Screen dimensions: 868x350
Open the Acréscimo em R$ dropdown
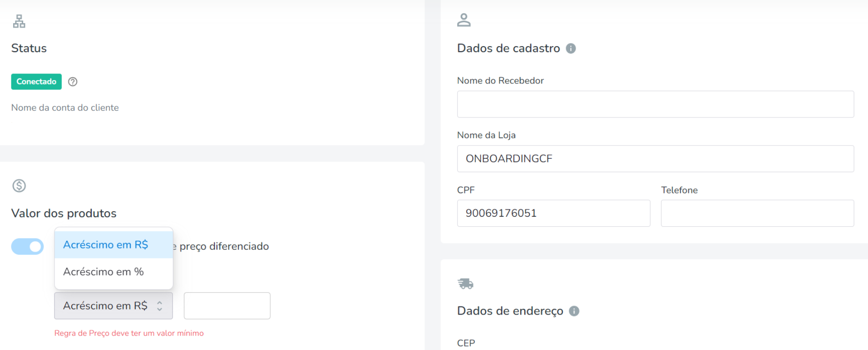pyautogui.click(x=113, y=306)
